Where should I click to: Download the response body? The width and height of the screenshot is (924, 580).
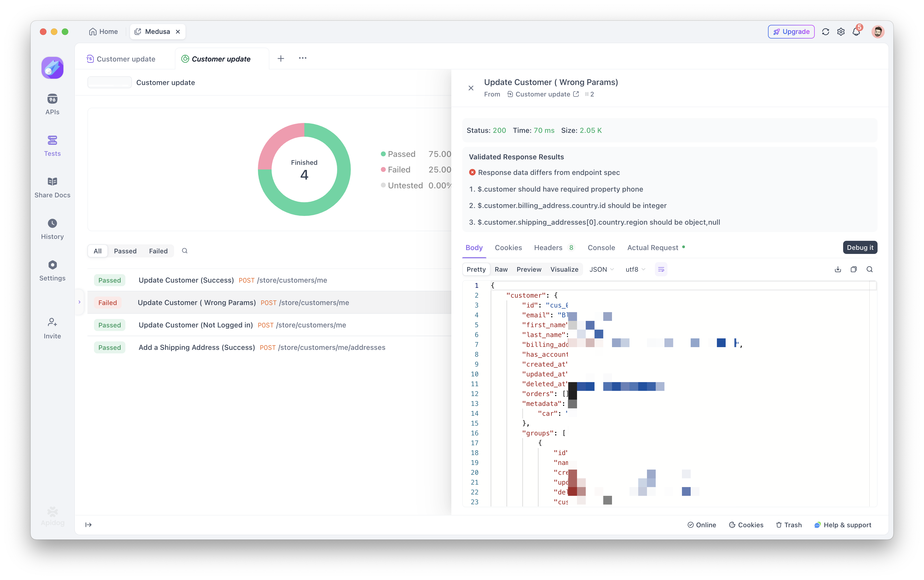click(838, 269)
